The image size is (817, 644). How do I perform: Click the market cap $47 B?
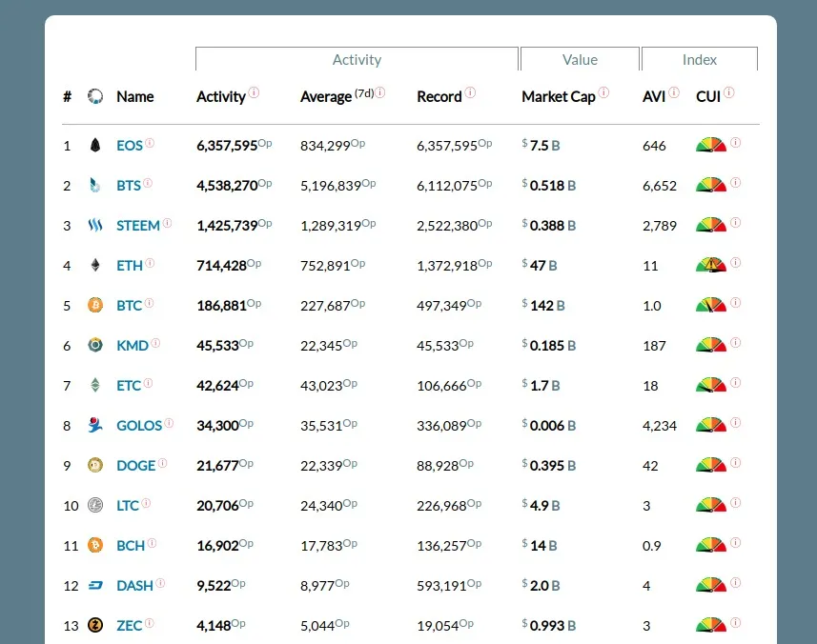[x=540, y=266]
